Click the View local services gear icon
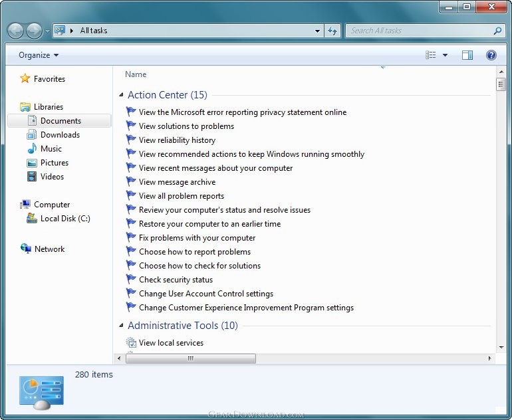The image size is (512, 420). [131, 342]
